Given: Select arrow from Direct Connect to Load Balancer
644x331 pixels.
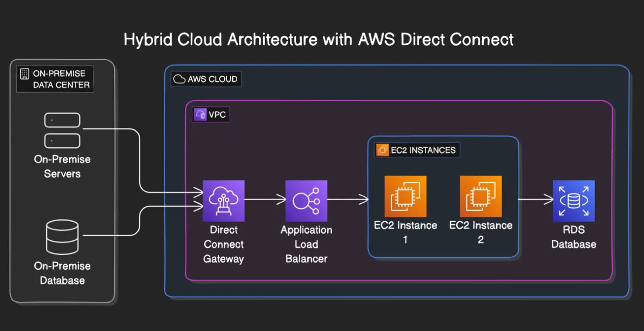Looking at the screenshot, I should click(x=265, y=199).
